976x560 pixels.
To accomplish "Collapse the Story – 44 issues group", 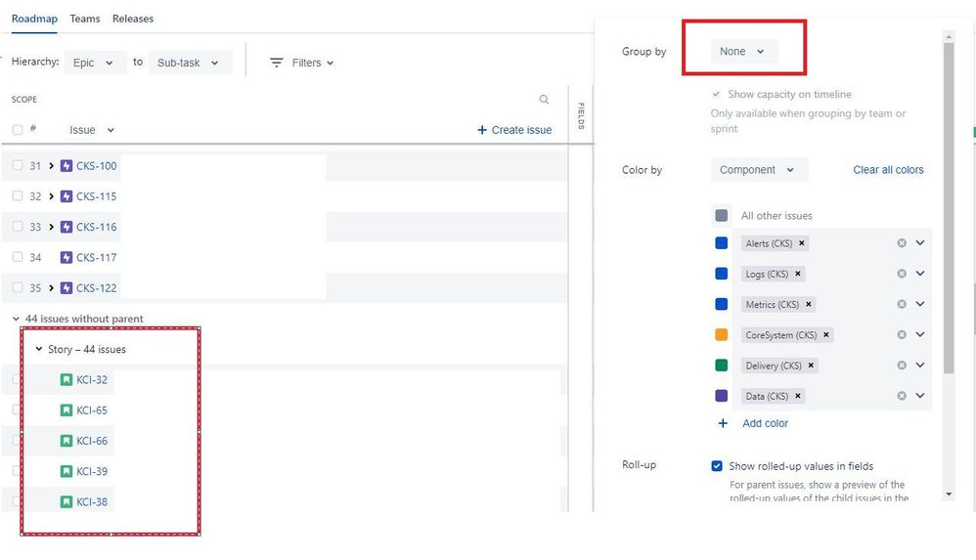I will pyautogui.click(x=39, y=349).
